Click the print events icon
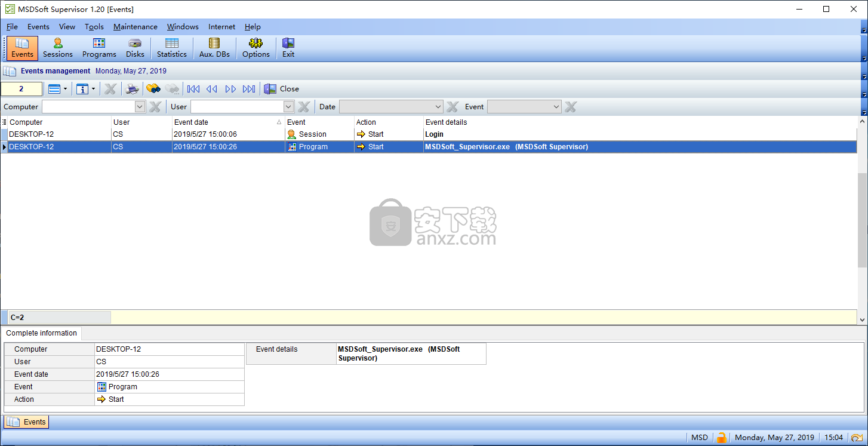 click(x=132, y=89)
